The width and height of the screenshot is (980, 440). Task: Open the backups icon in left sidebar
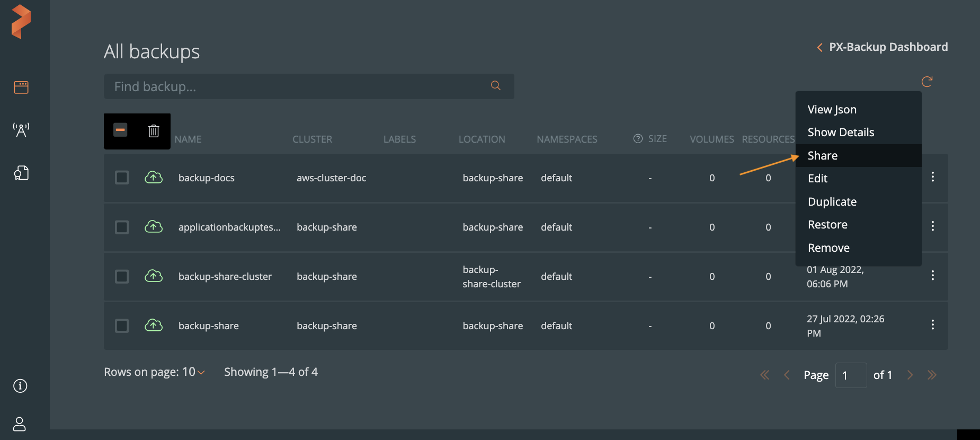click(21, 87)
